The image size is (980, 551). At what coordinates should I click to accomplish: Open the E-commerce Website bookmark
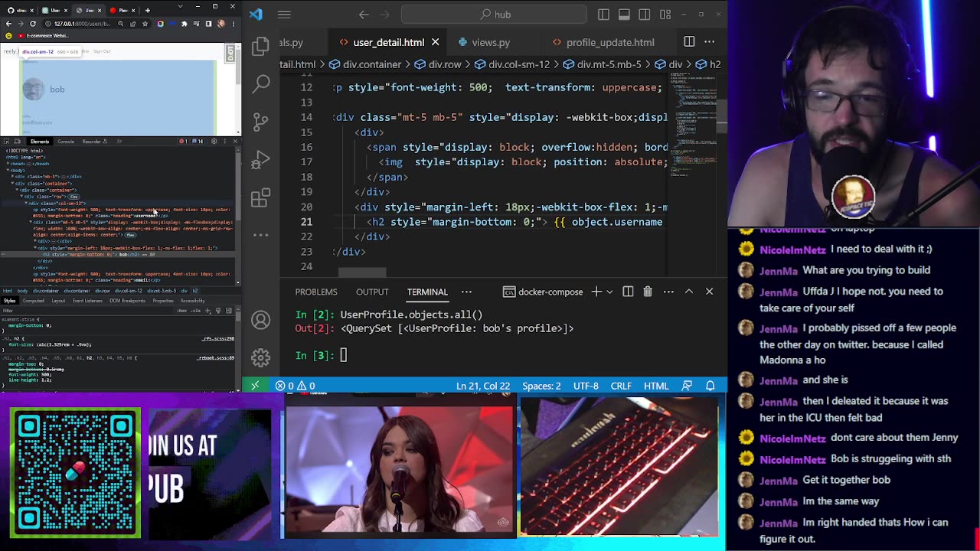(x=44, y=36)
